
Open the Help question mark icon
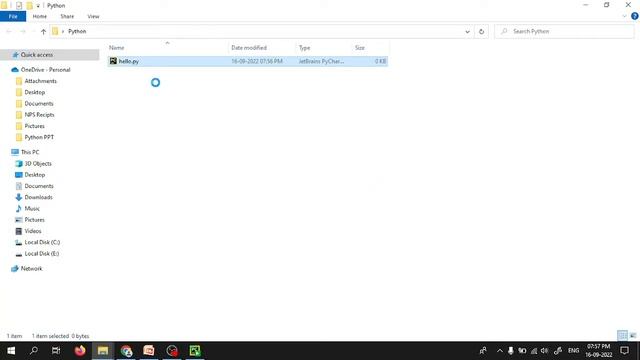coord(634,16)
